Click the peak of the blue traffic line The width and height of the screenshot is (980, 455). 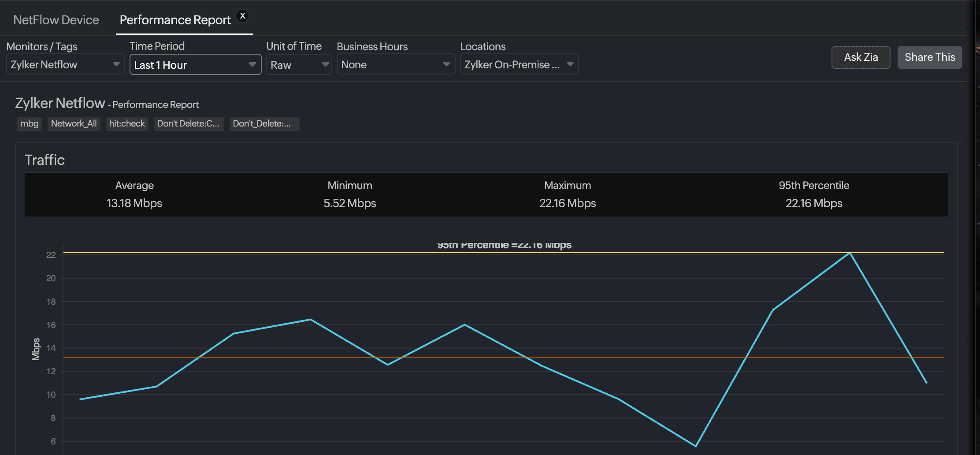click(849, 253)
